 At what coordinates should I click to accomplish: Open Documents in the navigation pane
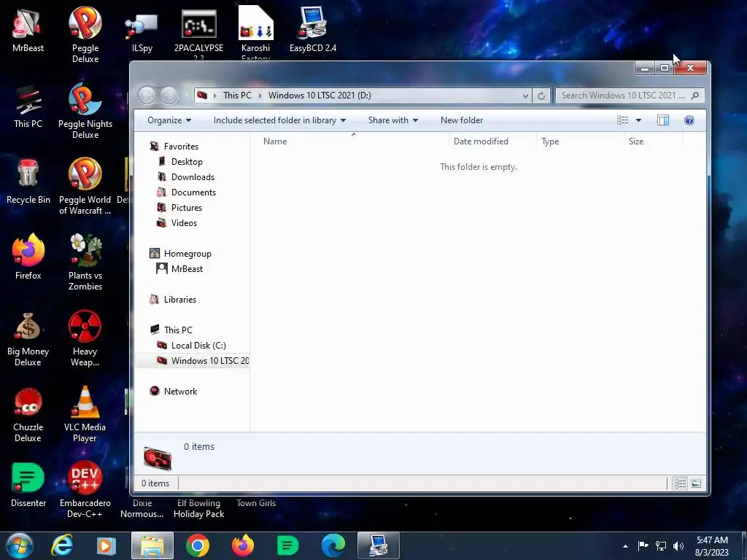point(187,192)
